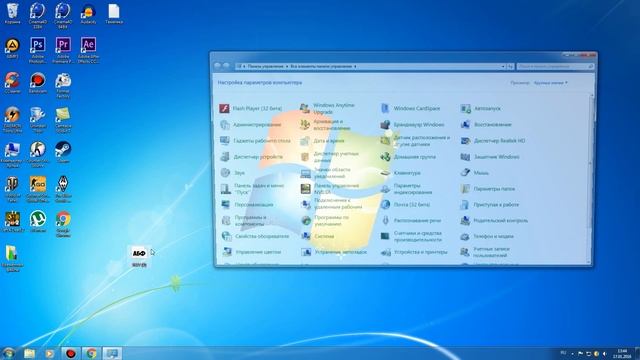Viewport: 640px width, 360px height.
Task: Open Adobe Photoshop desktop shortcut
Action: 38,50
